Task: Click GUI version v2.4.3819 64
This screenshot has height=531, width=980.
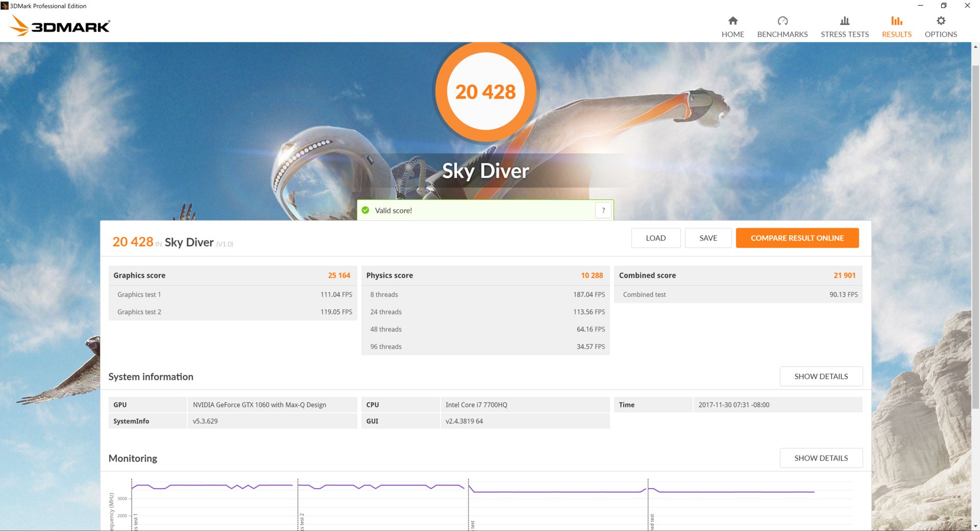Action: coord(464,421)
